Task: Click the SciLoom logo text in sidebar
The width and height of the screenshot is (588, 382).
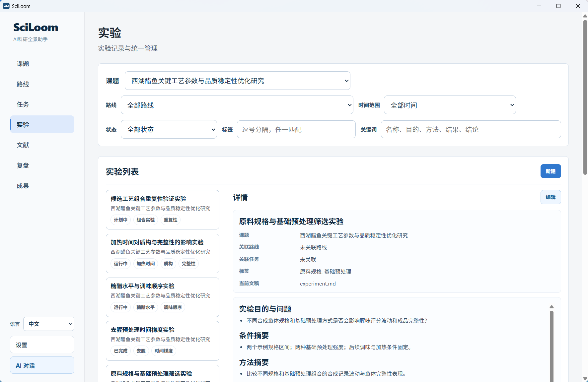Action: coord(36,27)
